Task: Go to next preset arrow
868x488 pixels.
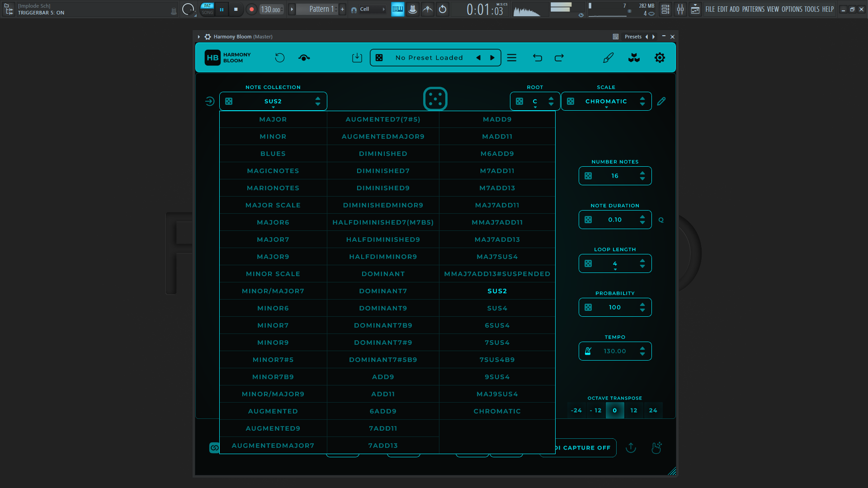Action: click(492, 58)
